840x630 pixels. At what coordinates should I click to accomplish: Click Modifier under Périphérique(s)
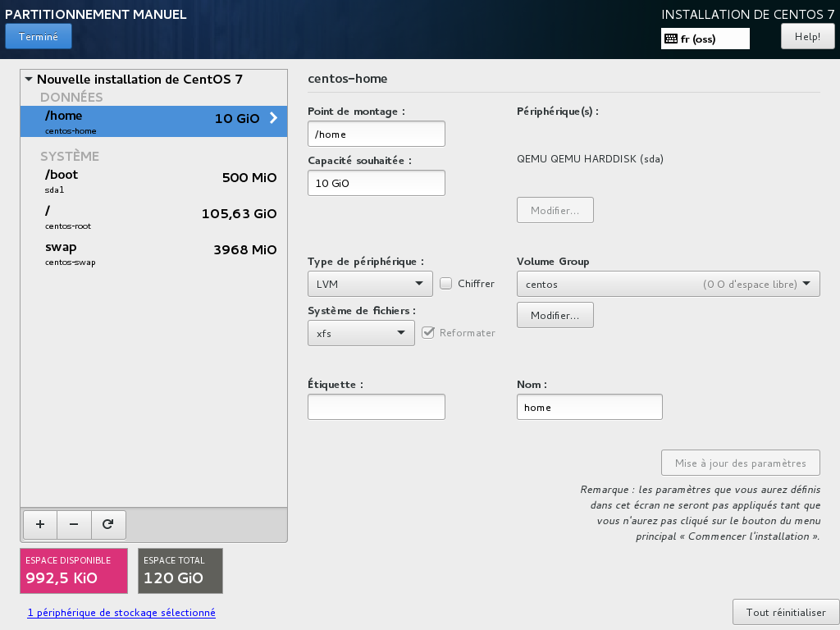coord(555,210)
